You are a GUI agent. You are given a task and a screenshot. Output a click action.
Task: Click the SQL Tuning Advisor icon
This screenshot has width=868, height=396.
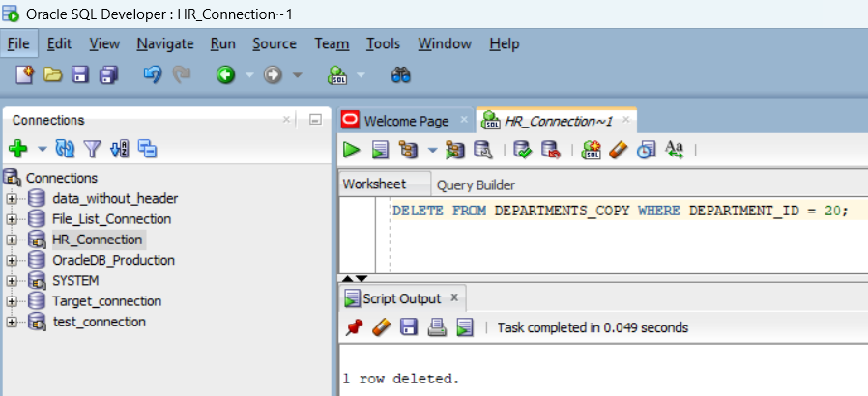[482, 150]
